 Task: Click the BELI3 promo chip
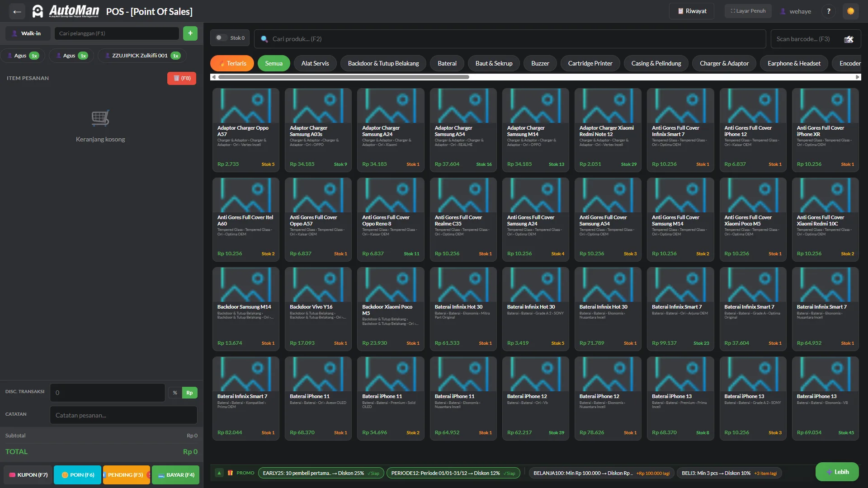[x=729, y=473]
